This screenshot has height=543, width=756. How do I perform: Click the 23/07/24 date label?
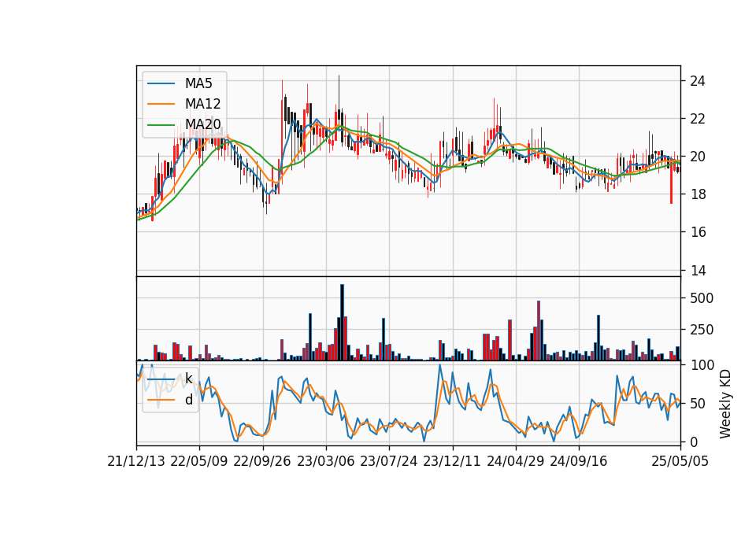click(388, 461)
